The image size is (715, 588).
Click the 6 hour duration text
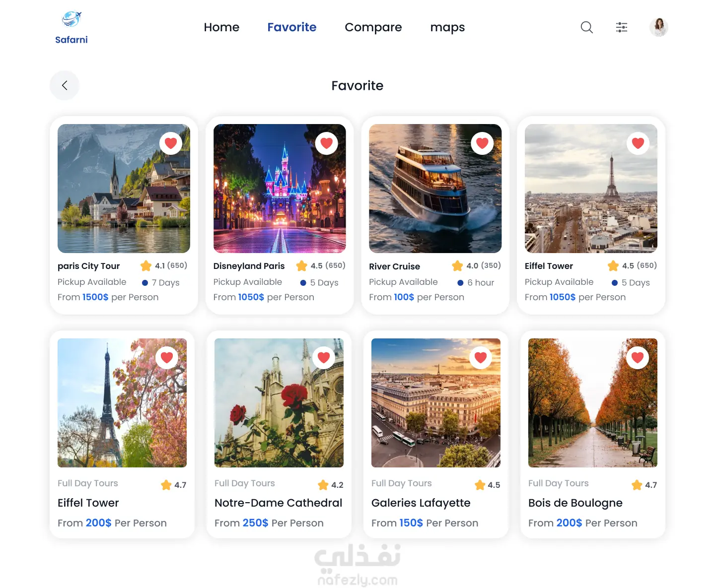pyautogui.click(x=481, y=283)
